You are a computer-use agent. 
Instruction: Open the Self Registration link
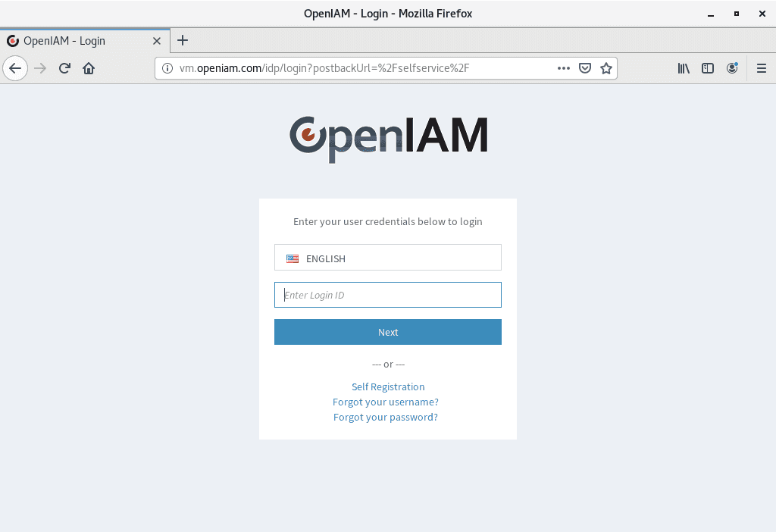click(388, 386)
